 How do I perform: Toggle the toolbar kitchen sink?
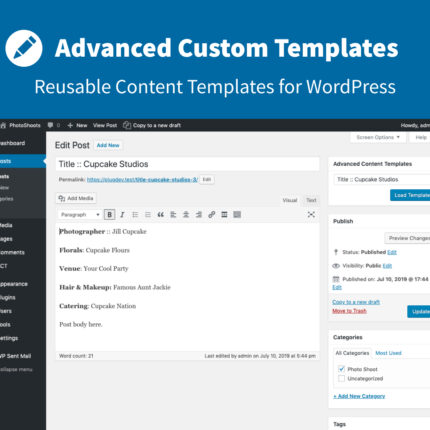[x=237, y=215]
